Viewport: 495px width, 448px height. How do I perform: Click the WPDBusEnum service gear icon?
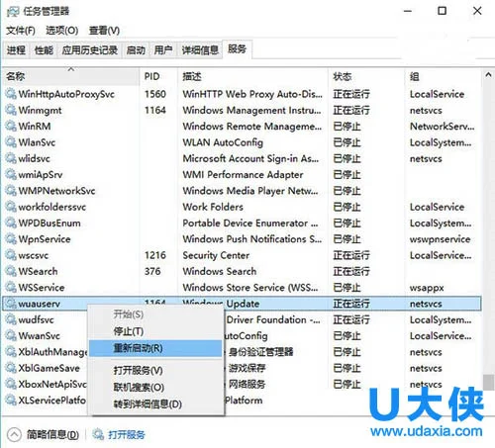11,224
